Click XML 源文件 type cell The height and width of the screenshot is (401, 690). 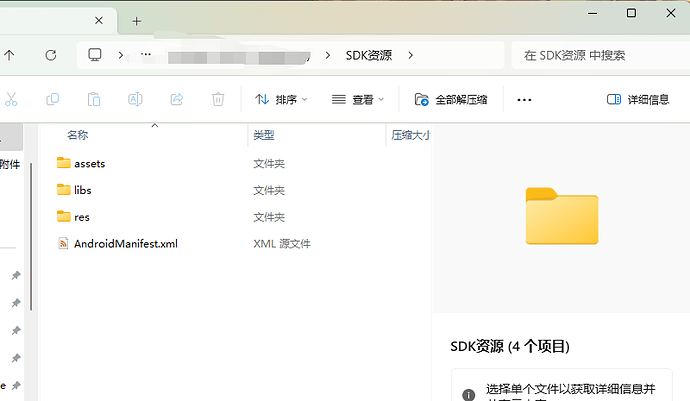tap(282, 244)
